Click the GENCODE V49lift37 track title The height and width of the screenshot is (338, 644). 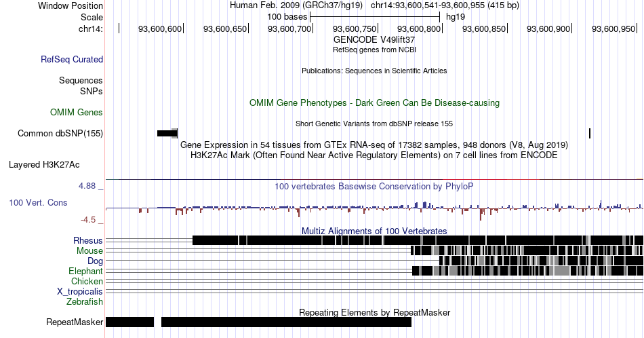(x=374, y=40)
